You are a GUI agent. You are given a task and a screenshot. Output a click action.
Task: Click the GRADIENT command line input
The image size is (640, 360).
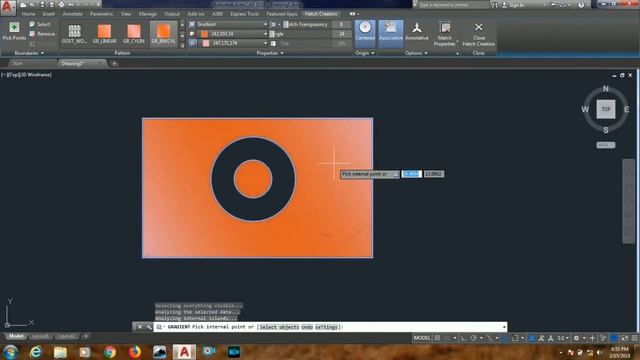330,327
